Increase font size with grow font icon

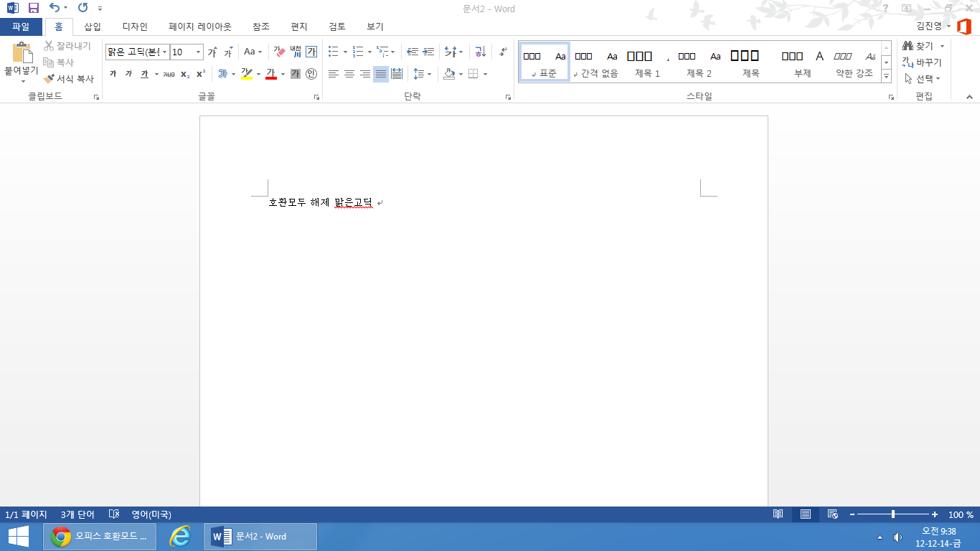click(x=212, y=52)
